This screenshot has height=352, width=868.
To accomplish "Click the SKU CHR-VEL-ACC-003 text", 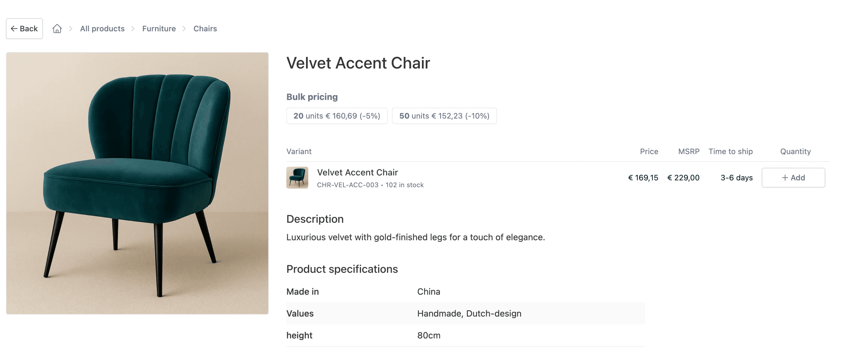I will tap(348, 185).
